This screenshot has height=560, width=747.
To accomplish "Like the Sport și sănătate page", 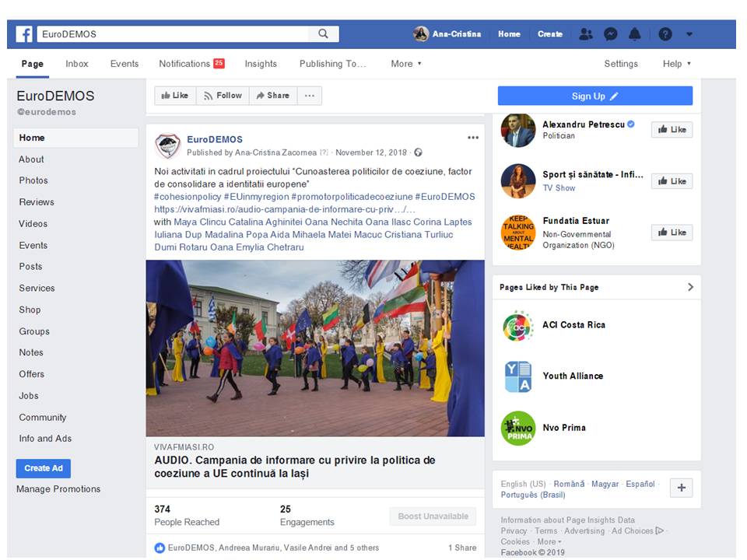I will 672,181.
